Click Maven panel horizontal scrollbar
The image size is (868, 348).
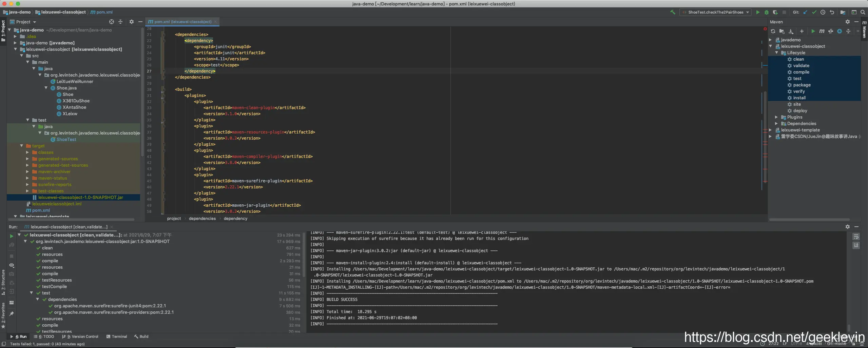tap(809, 220)
